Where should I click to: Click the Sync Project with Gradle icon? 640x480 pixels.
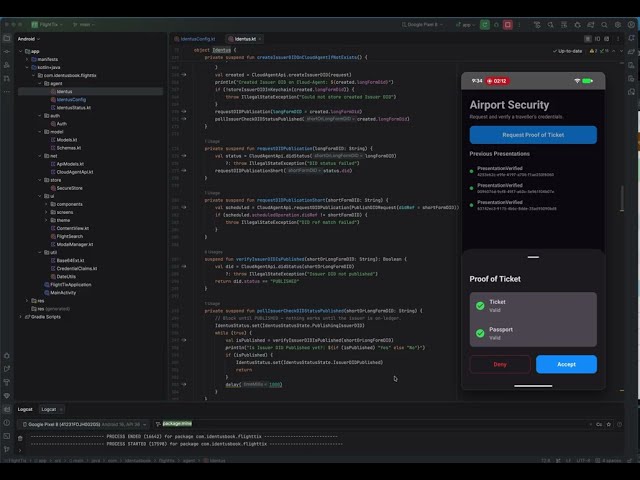pos(591,25)
